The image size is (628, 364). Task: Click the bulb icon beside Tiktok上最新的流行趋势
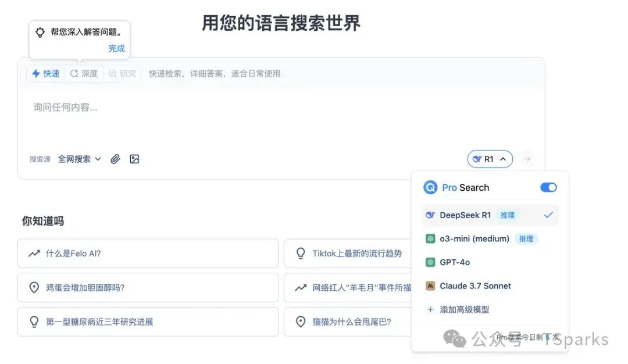(301, 254)
